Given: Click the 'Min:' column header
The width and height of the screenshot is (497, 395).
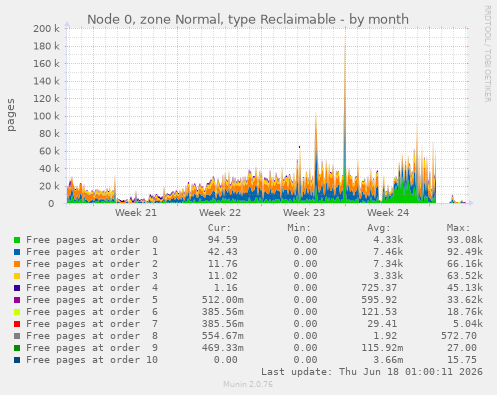Looking at the screenshot, I should pos(299,228).
